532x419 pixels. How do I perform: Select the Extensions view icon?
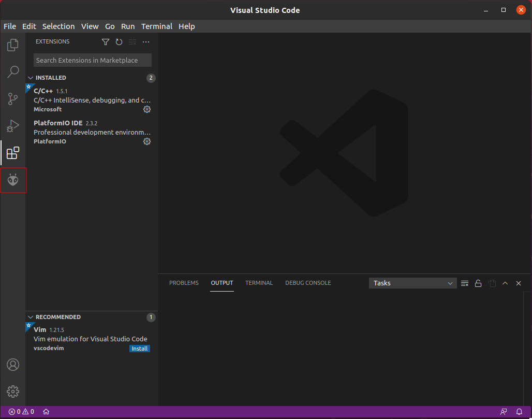tap(13, 153)
